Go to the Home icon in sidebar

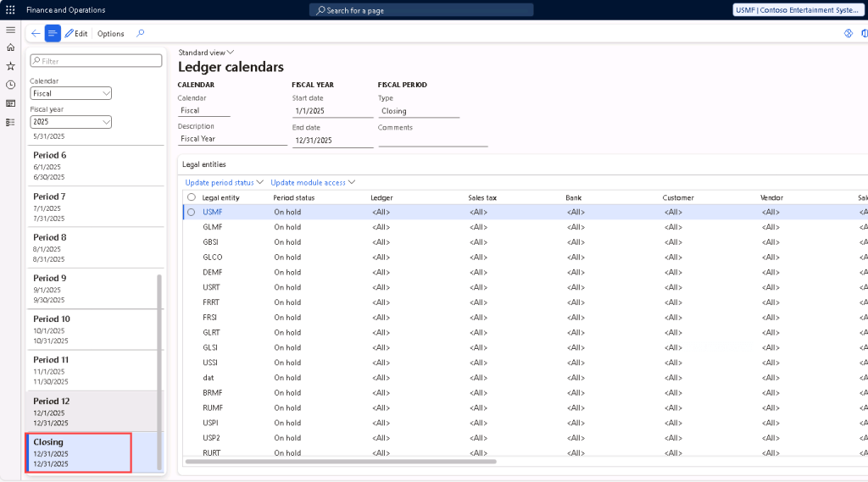10,47
